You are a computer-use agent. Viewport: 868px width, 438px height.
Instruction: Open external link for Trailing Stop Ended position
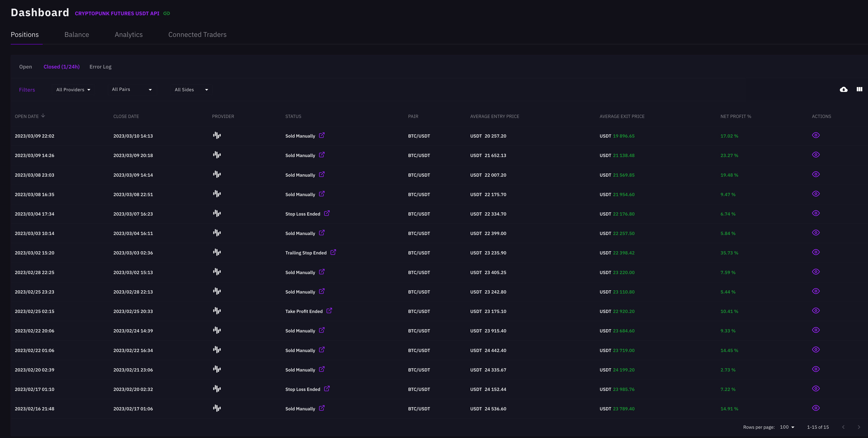click(x=333, y=252)
